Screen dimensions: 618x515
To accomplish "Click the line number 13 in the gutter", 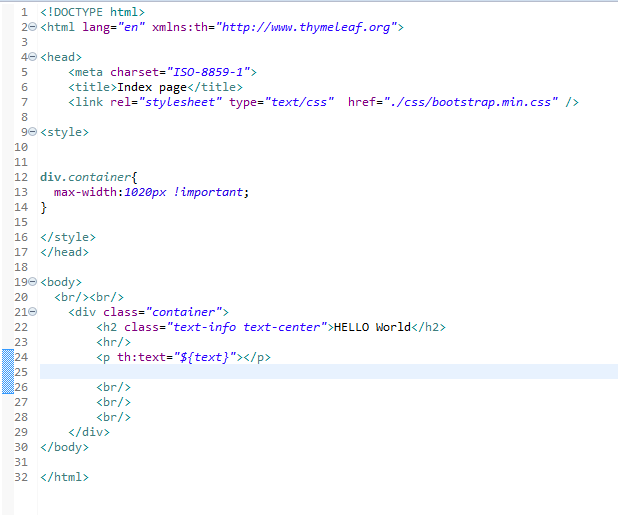I will 21,192.
